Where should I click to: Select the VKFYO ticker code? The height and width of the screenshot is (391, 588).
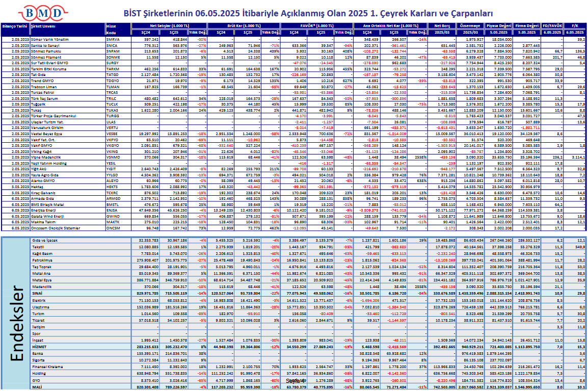(x=113, y=140)
